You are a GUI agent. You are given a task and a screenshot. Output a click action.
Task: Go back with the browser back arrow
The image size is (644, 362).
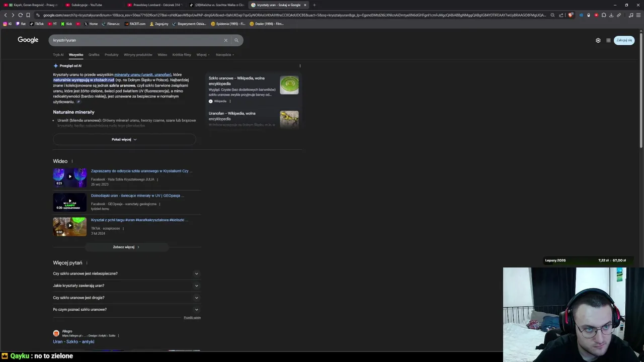pos(6,15)
